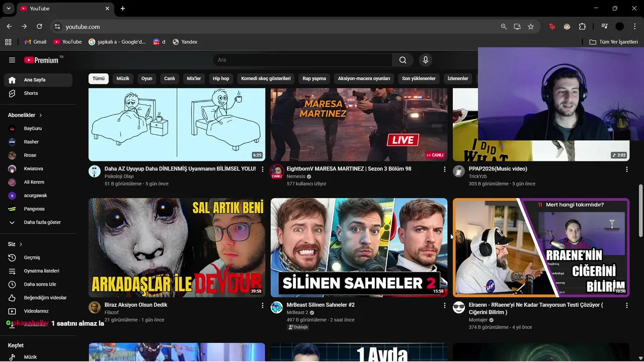The height and width of the screenshot is (362, 644).
Task: Open Montajer channel avatar
Action: pos(459,307)
